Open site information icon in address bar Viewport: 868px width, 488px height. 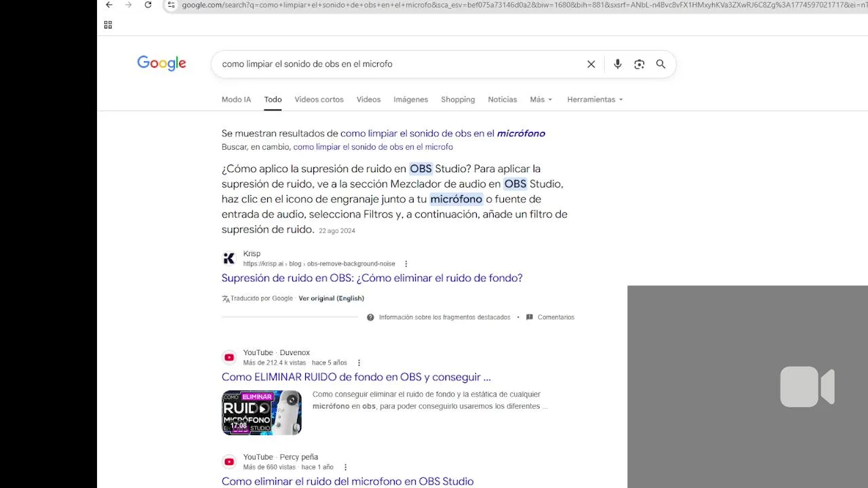click(171, 5)
